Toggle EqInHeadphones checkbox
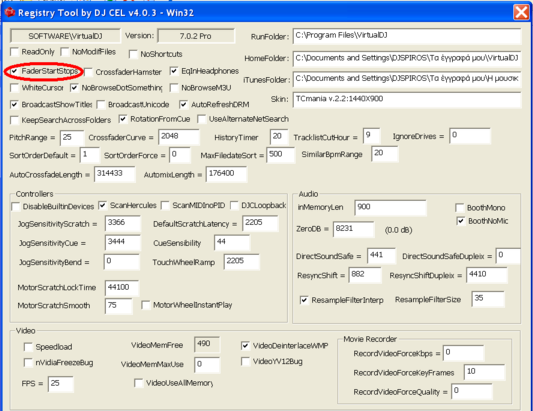 tap(174, 71)
